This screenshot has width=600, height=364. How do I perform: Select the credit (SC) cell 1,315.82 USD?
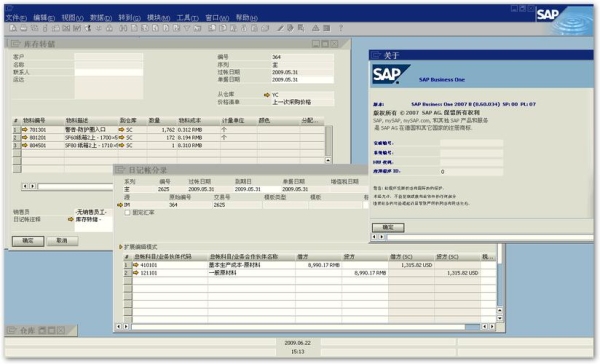pyautogui.click(x=458, y=273)
